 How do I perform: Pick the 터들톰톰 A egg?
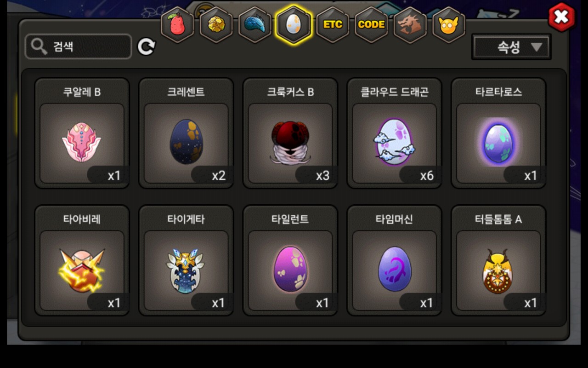tap(498, 261)
